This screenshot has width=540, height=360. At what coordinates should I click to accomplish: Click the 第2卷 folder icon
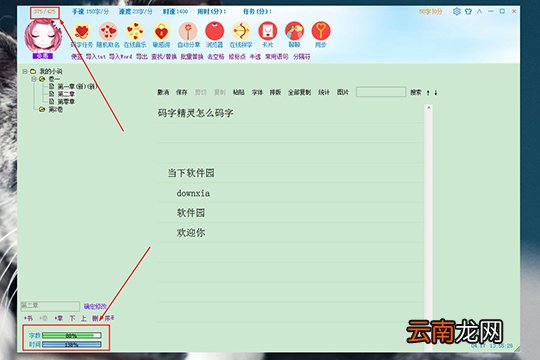[x=42, y=110]
